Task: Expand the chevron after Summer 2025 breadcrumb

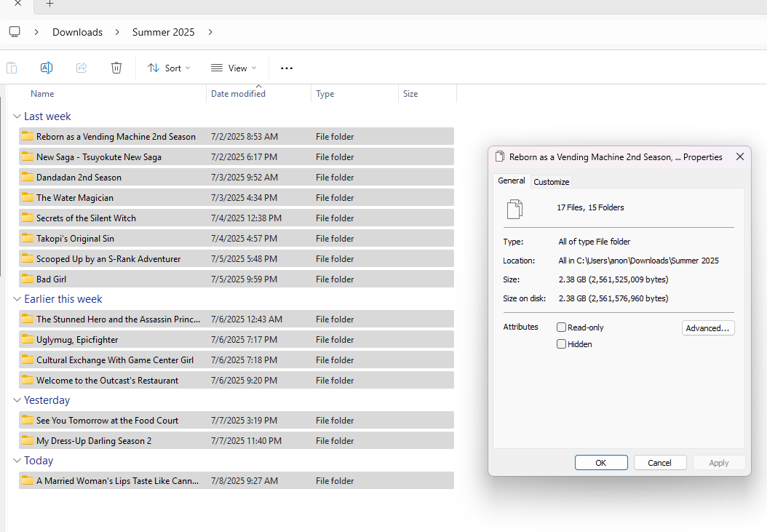Action: 210,32
